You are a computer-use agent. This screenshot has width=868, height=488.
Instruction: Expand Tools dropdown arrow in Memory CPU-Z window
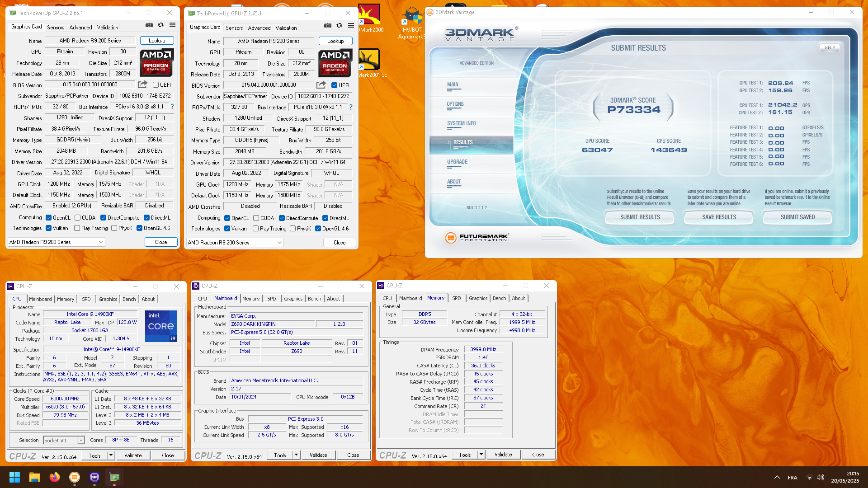coord(481,455)
